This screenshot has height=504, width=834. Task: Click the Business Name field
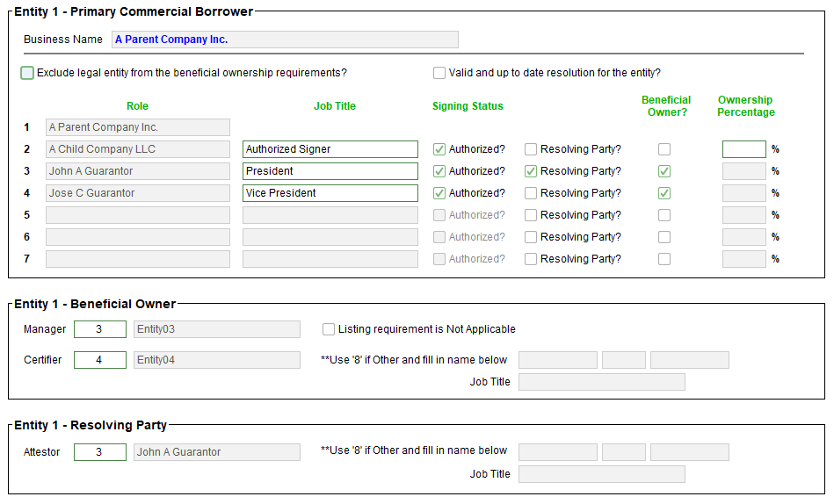(285, 40)
